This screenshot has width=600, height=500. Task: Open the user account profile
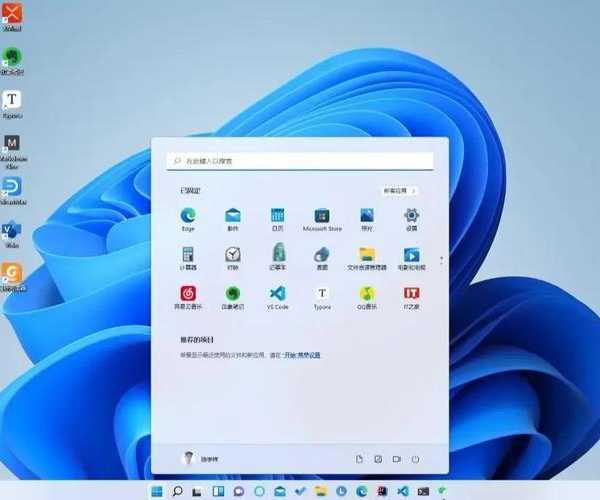coord(200,458)
